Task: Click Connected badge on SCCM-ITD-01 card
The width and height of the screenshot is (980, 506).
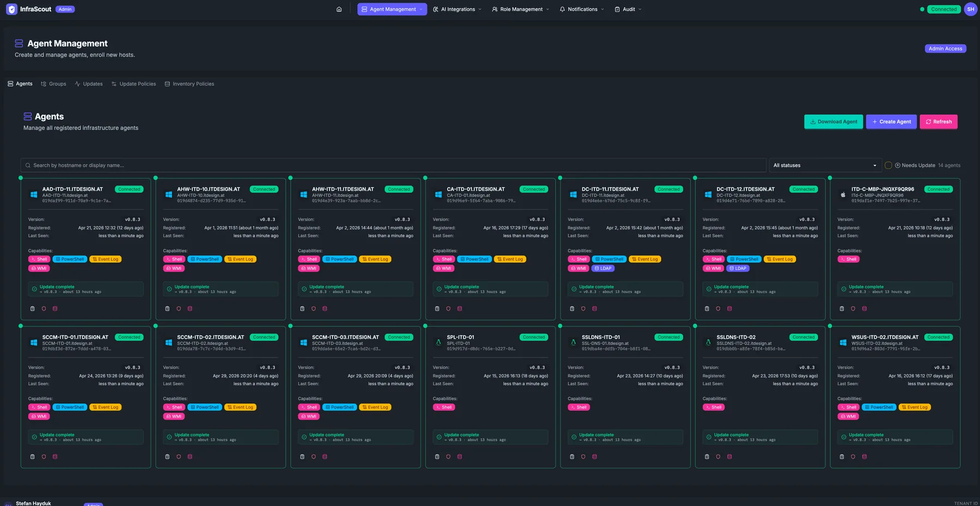Action: (129, 337)
